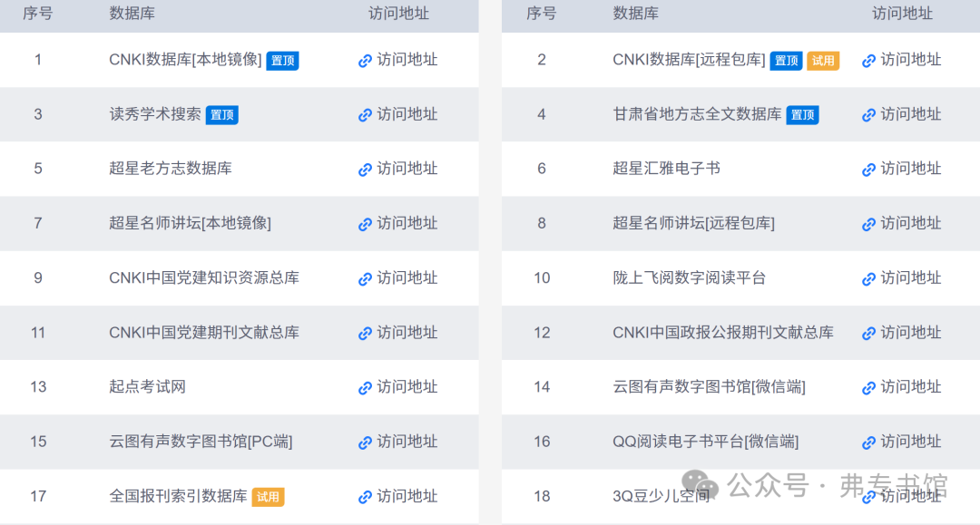This screenshot has width=980, height=525.
Task: Click link icon for 起点考试网
Action: tap(365, 388)
